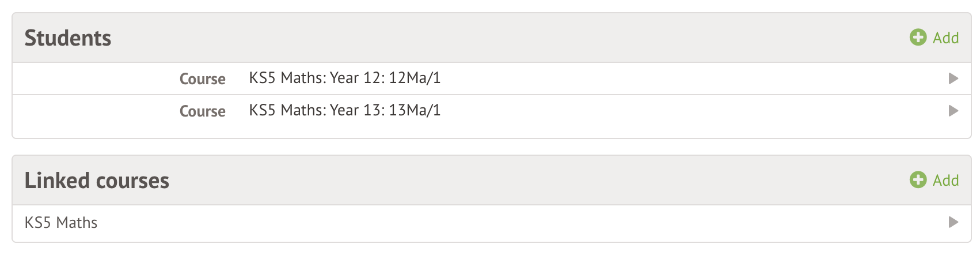Viewport: 980px width, 255px height.
Task: Click the arrow icon for 12Ma/1 course
Action: (x=954, y=78)
